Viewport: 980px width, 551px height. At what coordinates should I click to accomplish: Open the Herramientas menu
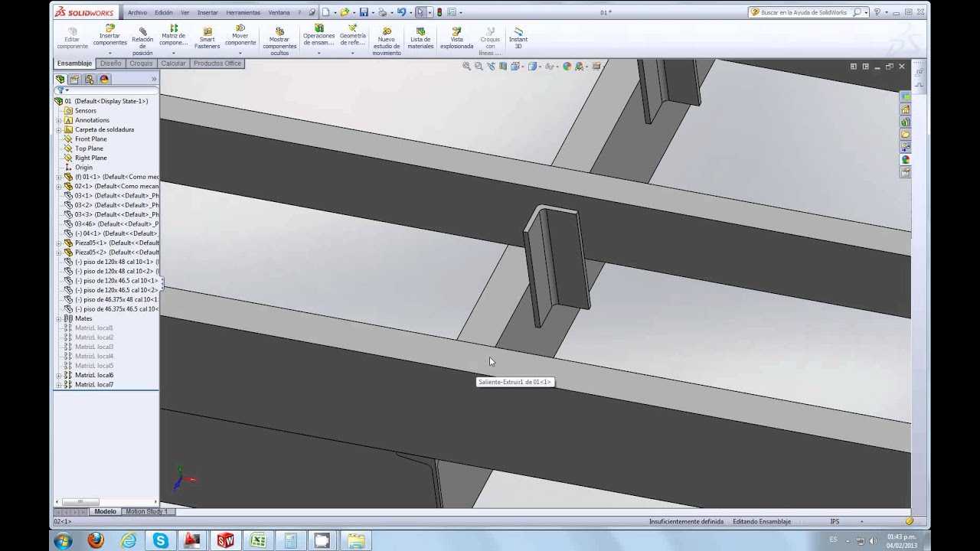243,12
